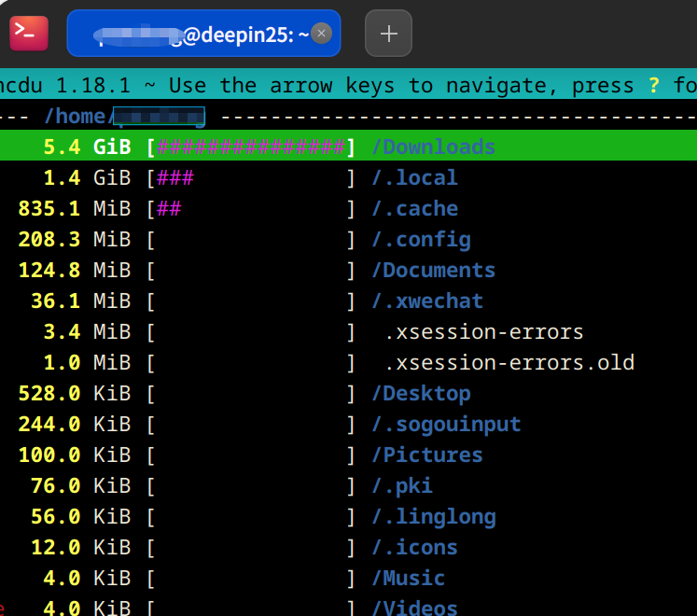The width and height of the screenshot is (697, 616).
Task: Select the /.linglong directory entry
Action: point(433,517)
